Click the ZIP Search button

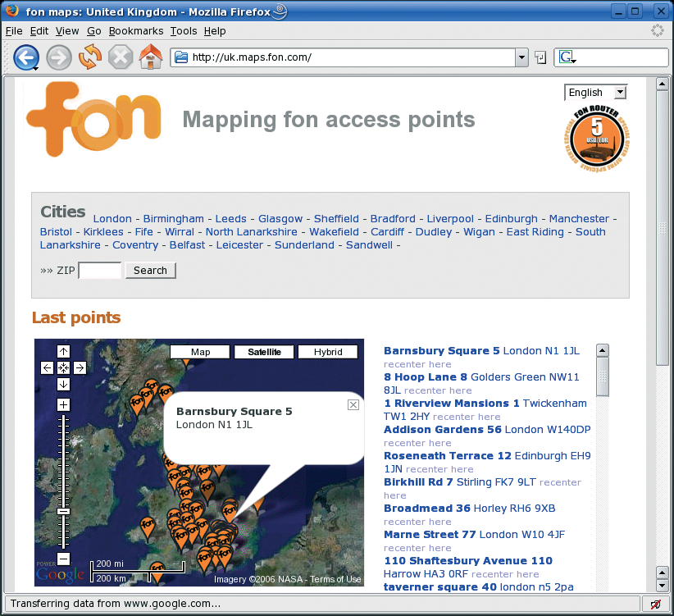tap(150, 271)
